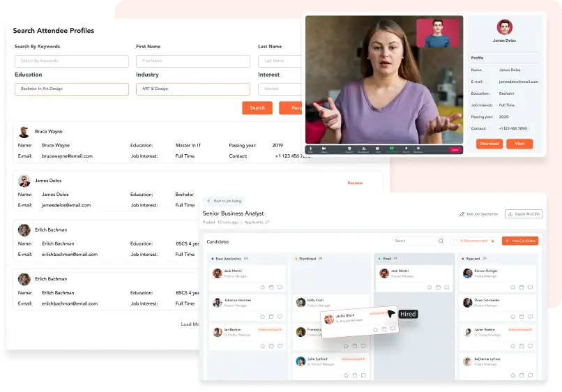Open calendar icon on Dawn Schroeder card
The image size is (562, 392).
pyautogui.click(x=522, y=317)
